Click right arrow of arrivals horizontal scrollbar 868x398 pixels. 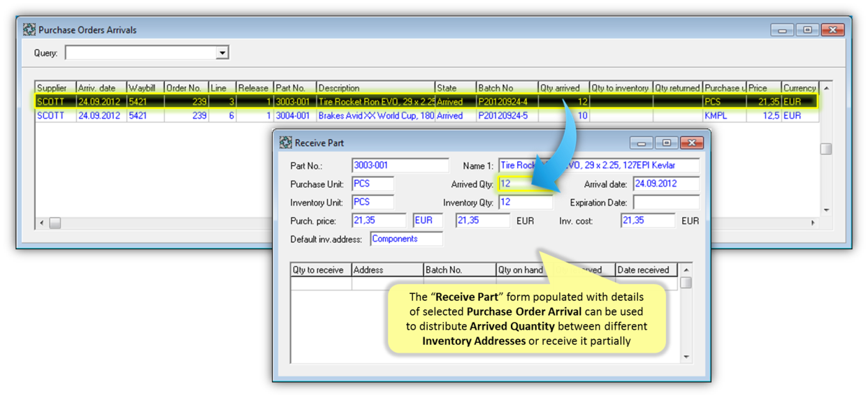pos(812,223)
